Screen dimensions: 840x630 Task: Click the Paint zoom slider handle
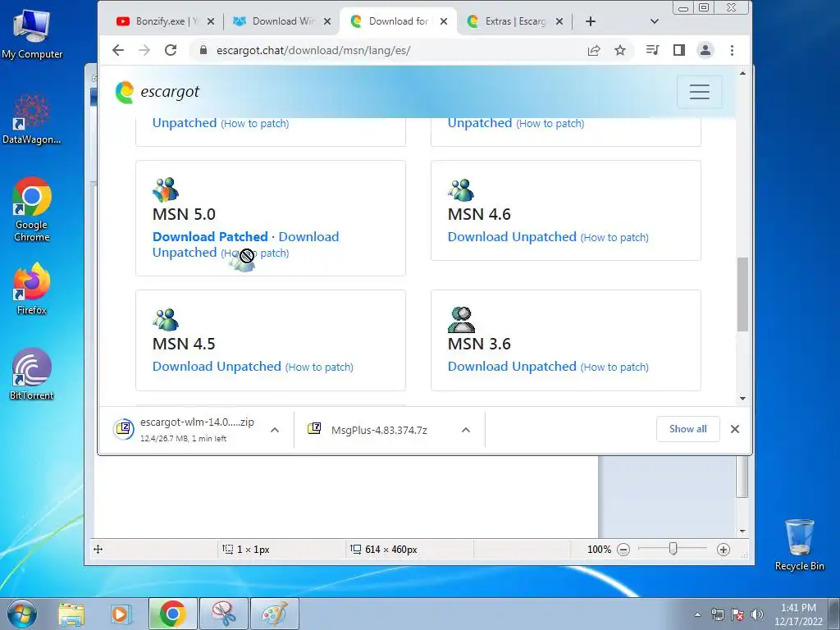(x=673, y=549)
